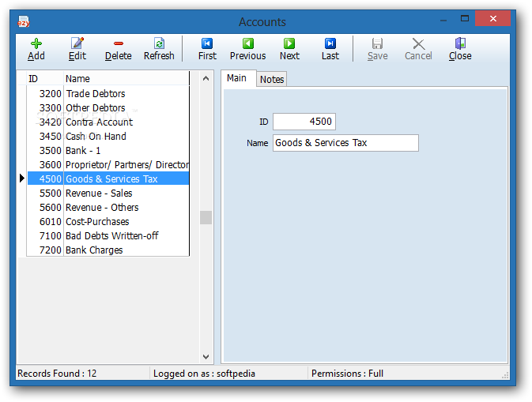Click the greyed Save disk icon

point(377,43)
